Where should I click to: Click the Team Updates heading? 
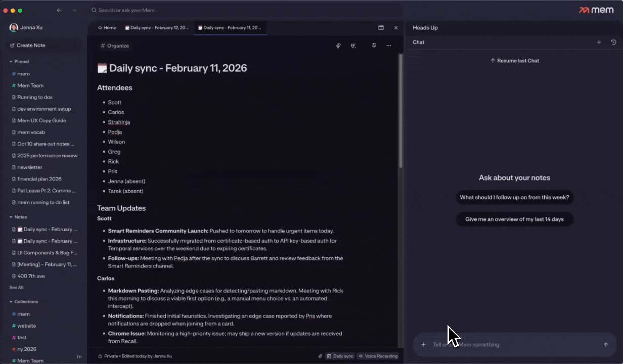pos(121,208)
